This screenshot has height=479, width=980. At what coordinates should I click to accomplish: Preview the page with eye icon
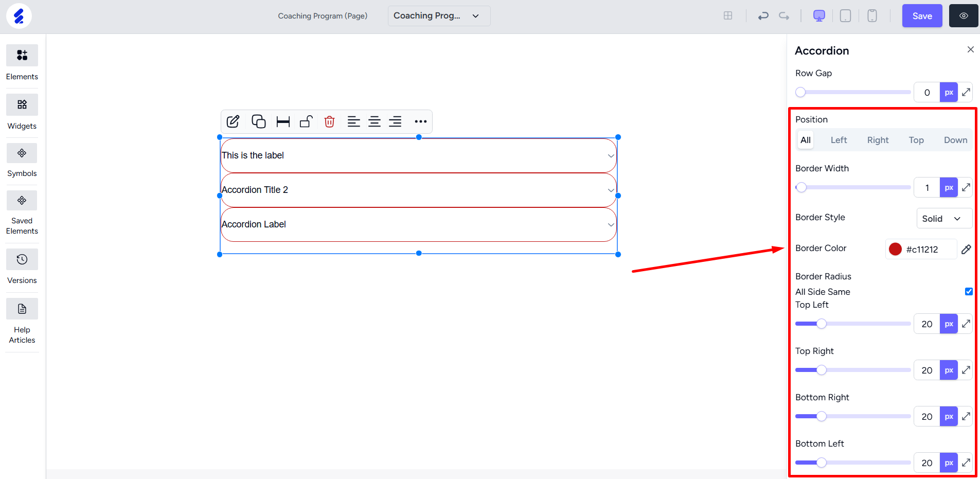point(964,16)
